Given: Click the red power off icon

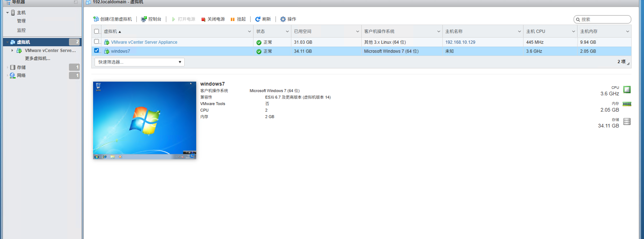Looking at the screenshot, I should pos(203,19).
